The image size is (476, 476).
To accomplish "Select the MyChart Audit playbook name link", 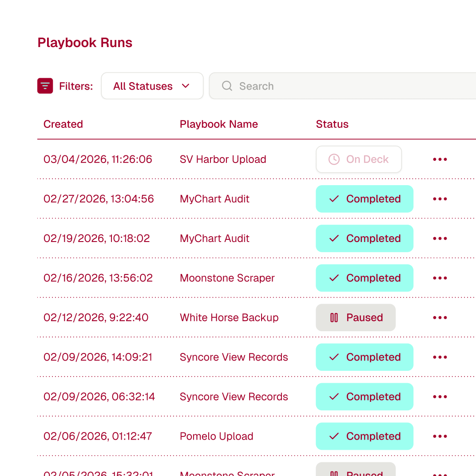I will pos(214,199).
